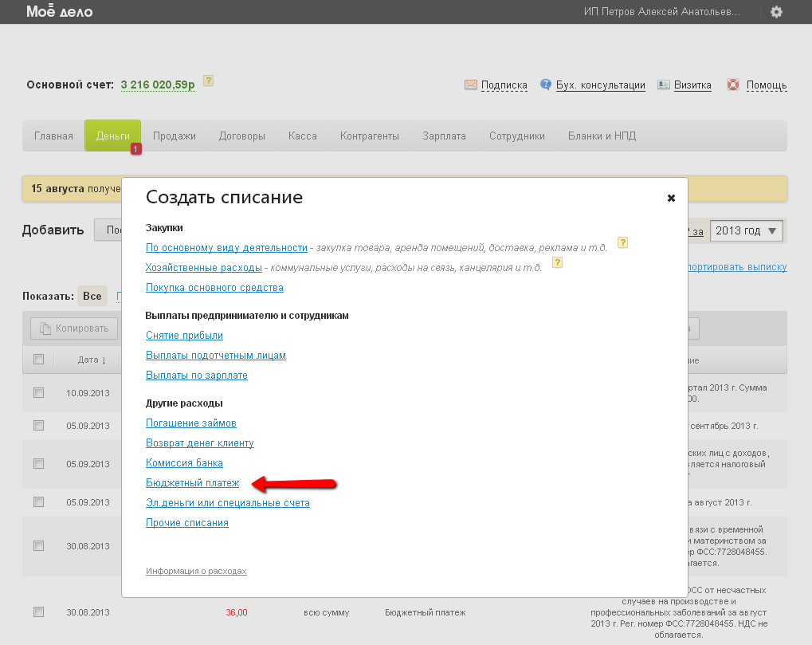Open the 2013 год year dropdown
The width and height of the screenshot is (812, 645).
(x=746, y=231)
